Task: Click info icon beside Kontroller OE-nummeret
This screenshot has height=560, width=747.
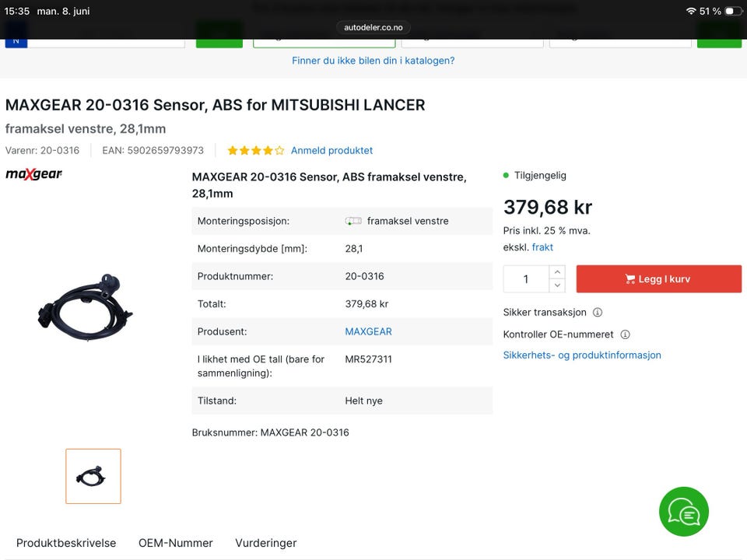Action: [625, 334]
